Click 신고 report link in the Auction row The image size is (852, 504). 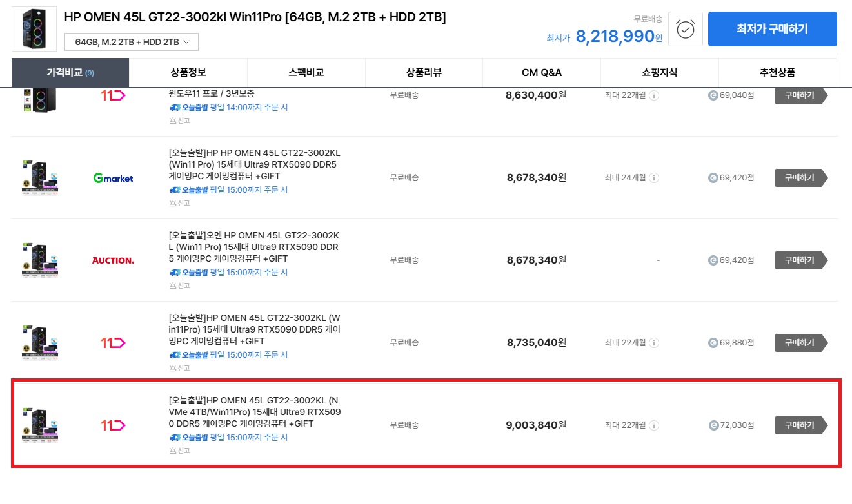(x=179, y=286)
